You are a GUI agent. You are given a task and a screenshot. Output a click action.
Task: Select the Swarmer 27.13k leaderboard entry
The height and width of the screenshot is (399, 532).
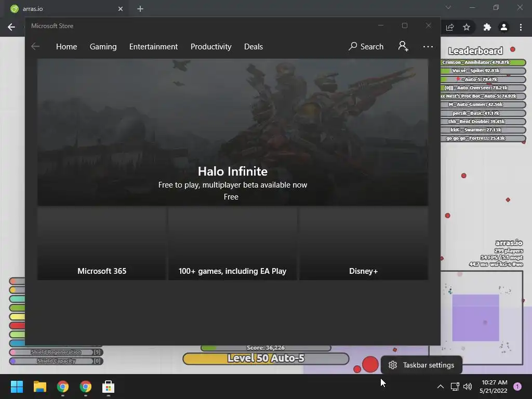pyautogui.click(x=483, y=130)
